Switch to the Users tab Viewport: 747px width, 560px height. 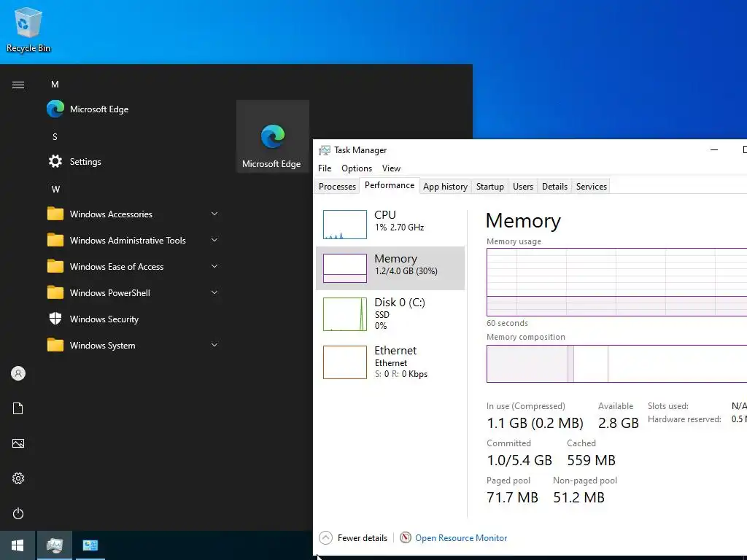pos(522,186)
